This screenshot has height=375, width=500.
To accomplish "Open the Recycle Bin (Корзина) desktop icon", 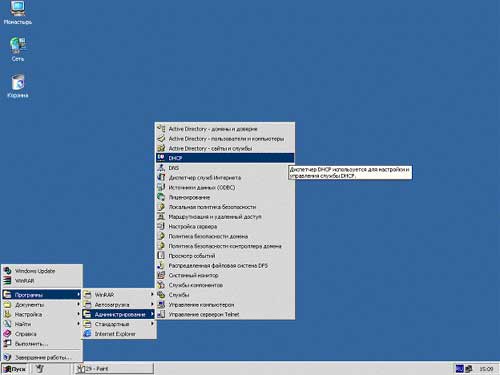I will 18,82.
